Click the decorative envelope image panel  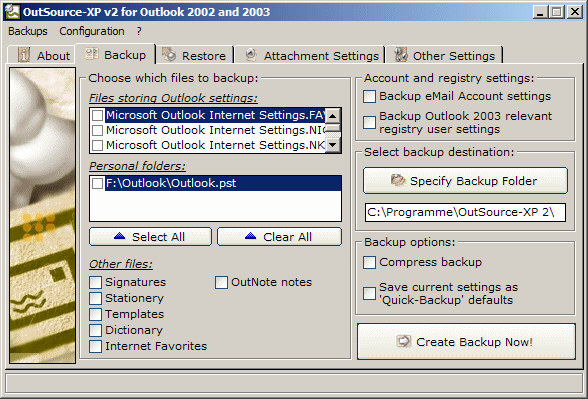pos(42,216)
